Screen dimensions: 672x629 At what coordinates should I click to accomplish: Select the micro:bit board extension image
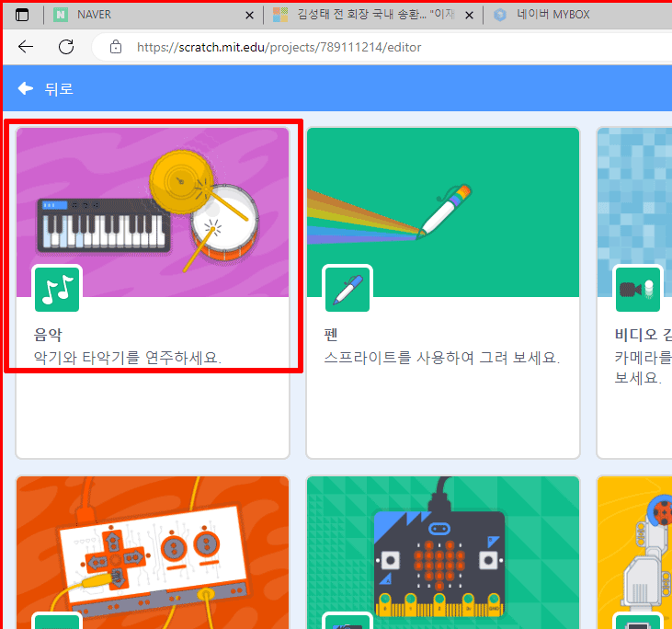(x=443, y=553)
